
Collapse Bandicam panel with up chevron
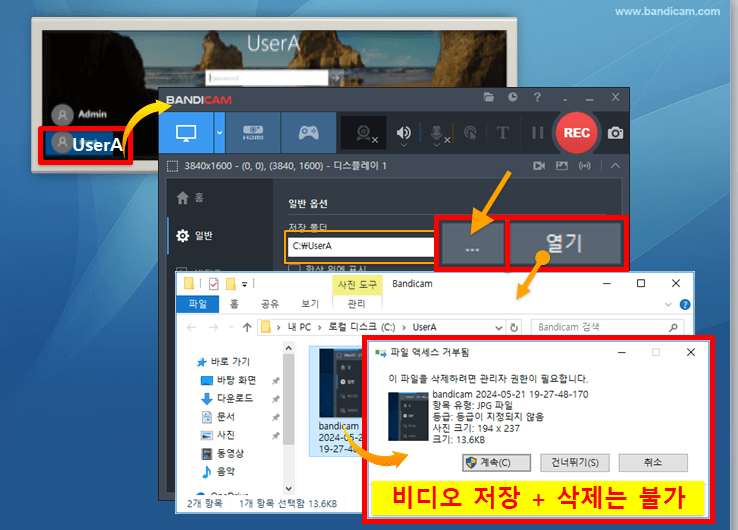pyautogui.click(x=615, y=166)
